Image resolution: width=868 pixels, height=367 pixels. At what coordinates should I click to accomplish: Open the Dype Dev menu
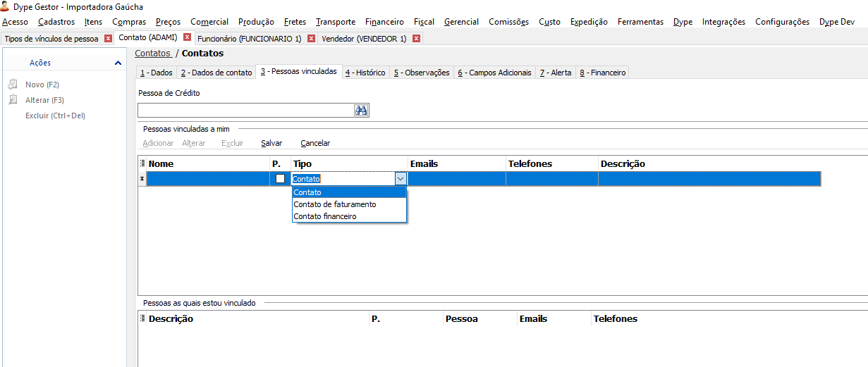pos(836,22)
